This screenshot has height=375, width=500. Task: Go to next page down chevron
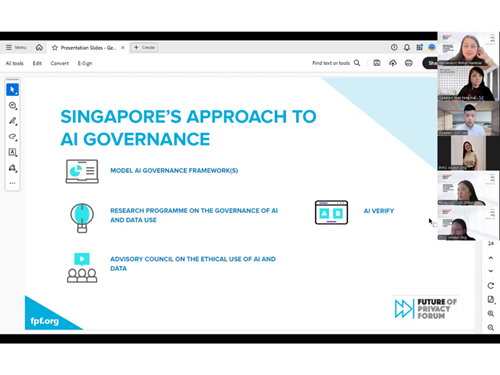tap(491, 271)
